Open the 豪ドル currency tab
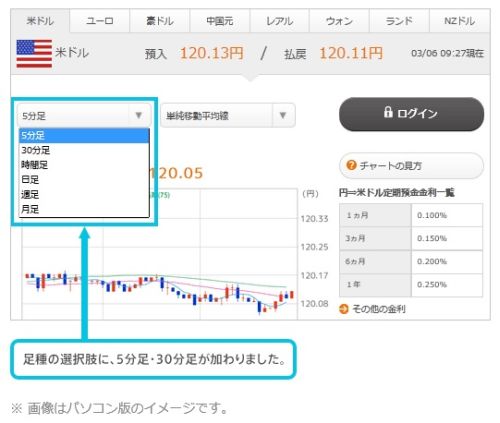The width and height of the screenshot is (500, 423). [160, 21]
